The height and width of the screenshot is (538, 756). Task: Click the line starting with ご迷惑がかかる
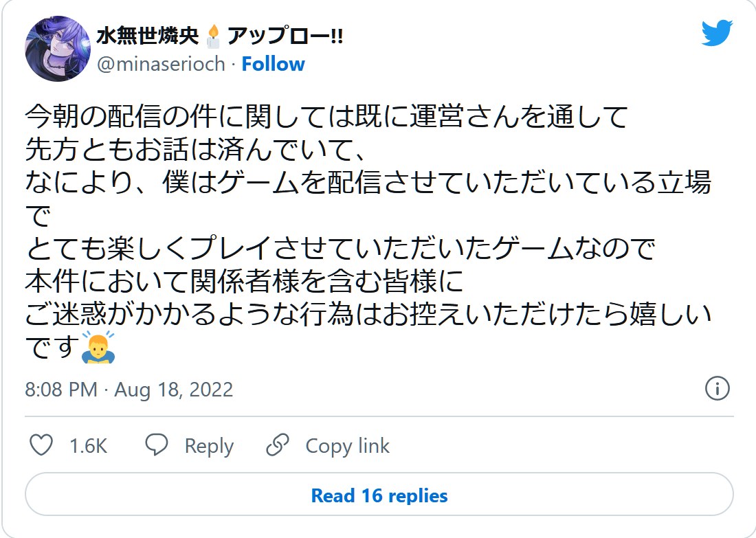coord(368,315)
